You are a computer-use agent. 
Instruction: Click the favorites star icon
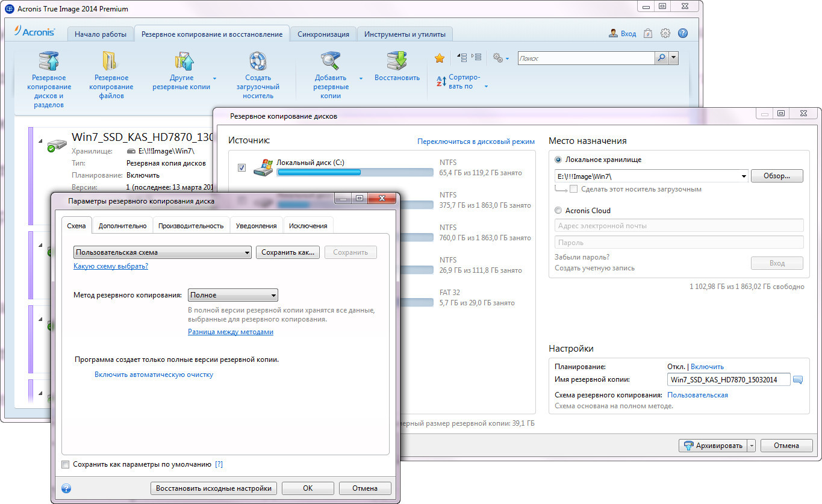coord(440,58)
